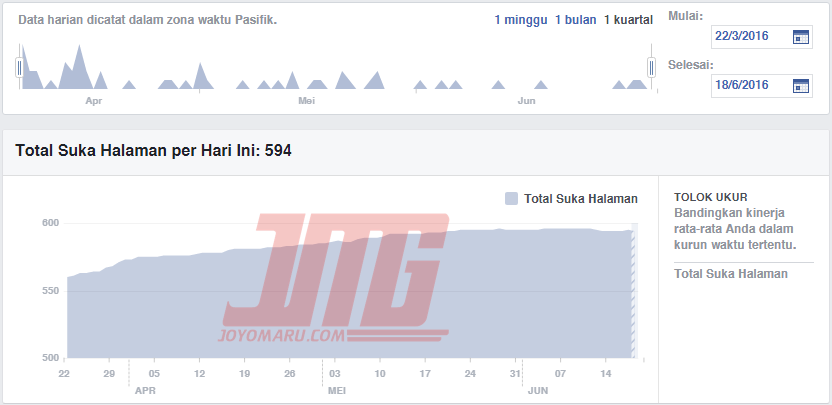
Task: Click the Bandingkan kinerja description text
Action: pos(735,229)
